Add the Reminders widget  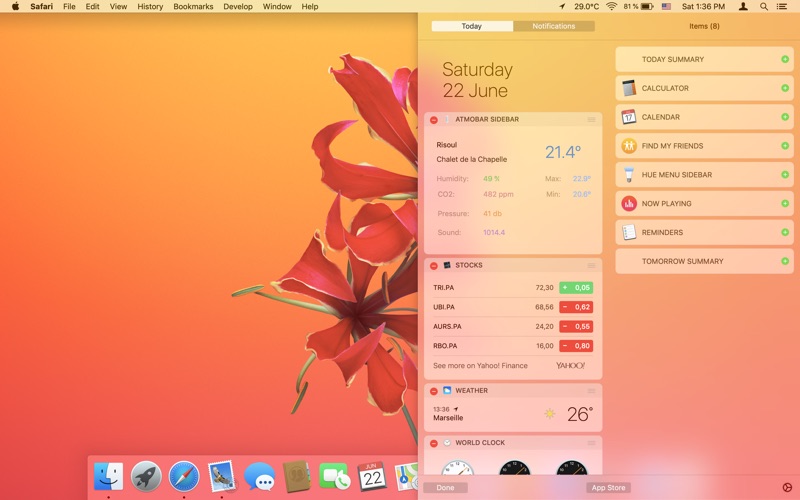pos(785,233)
